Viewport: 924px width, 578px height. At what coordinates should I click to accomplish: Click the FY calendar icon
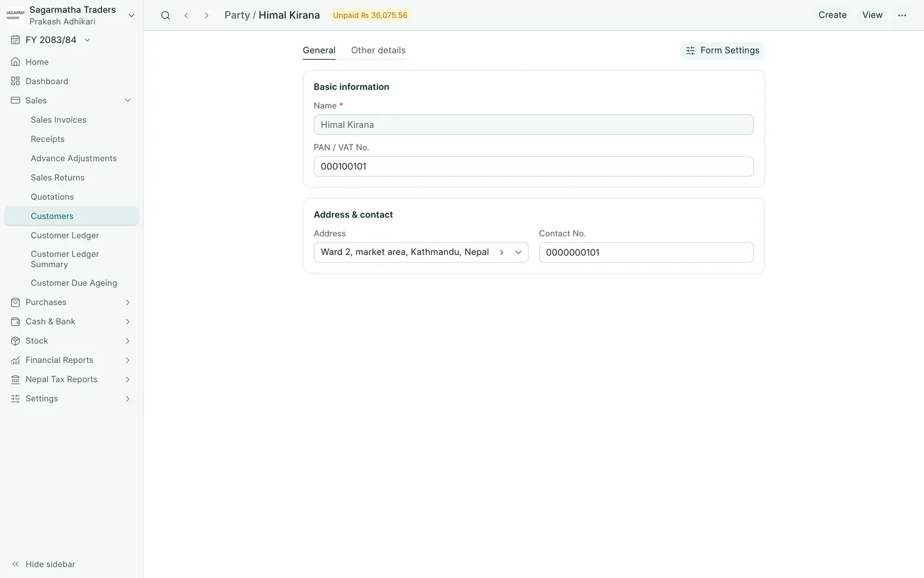point(15,40)
